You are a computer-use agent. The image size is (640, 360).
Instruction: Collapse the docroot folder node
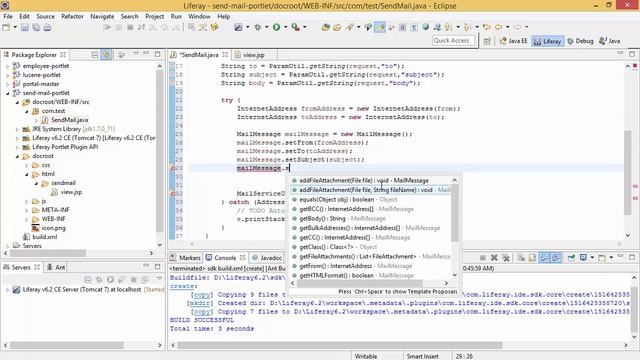pos(17,156)
